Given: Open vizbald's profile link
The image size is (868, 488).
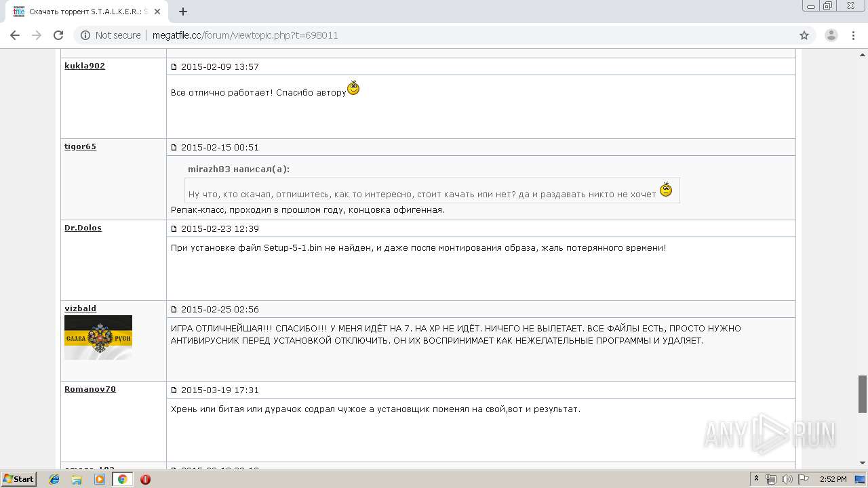Looking at the screenshot, I should coord(80,308).
